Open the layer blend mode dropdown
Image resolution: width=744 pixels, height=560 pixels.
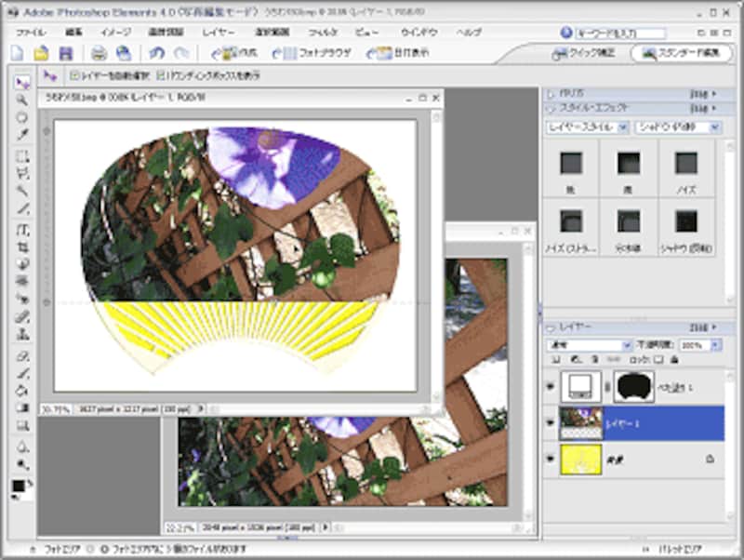590,345
